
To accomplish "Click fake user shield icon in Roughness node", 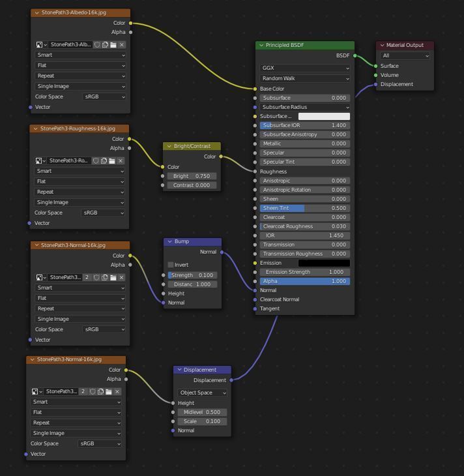I will pos(96,160).
